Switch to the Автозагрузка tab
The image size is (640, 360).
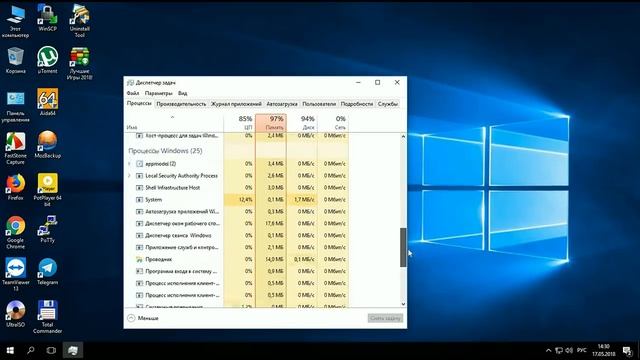pos(282,104)
